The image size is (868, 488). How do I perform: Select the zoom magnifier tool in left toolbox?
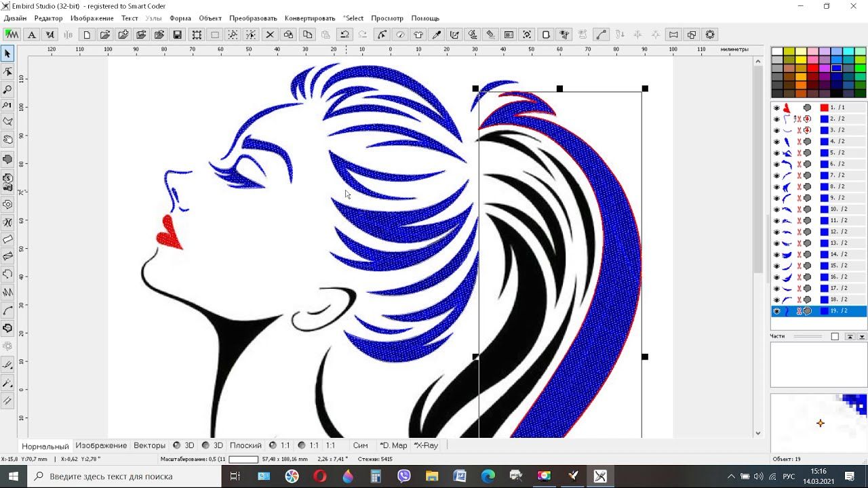(8, 89)
